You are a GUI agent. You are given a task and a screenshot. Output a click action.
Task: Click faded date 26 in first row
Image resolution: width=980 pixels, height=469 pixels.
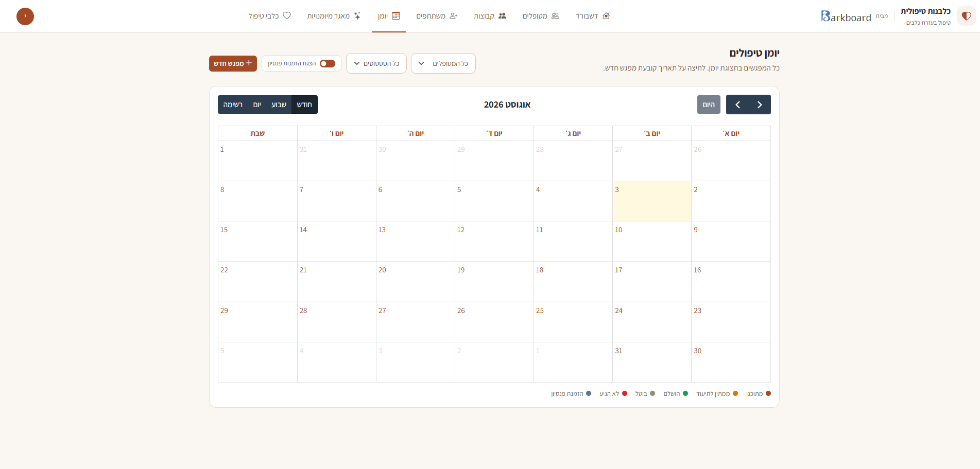(697, 149)
